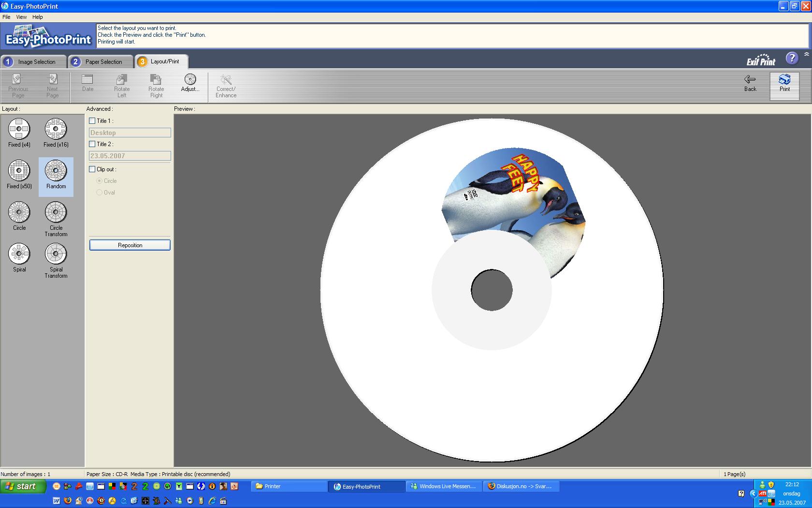This screenshot has width=812, height=508.
Task: Select the Layout/Print tab
Action: point(161,61)
